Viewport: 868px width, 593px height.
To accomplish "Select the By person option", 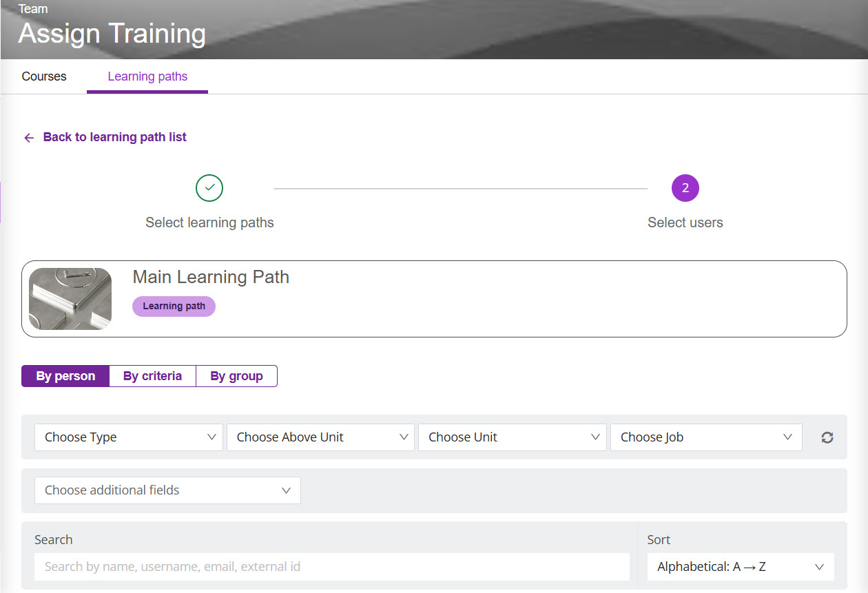I will click(x=65, y=376).
